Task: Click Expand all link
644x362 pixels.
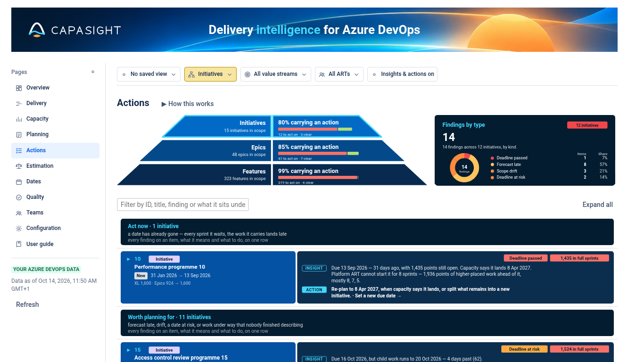Action: tap(598, 205)
